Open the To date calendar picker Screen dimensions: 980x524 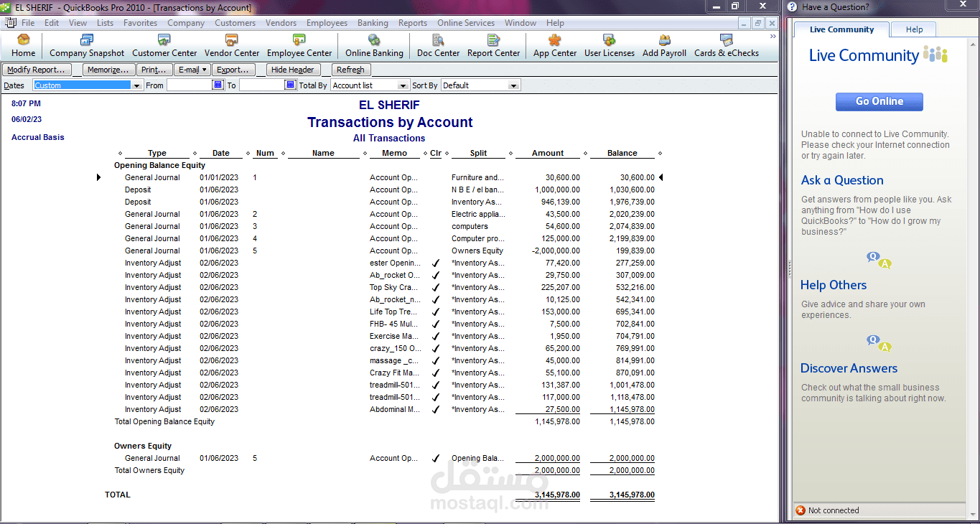point(291,85)
